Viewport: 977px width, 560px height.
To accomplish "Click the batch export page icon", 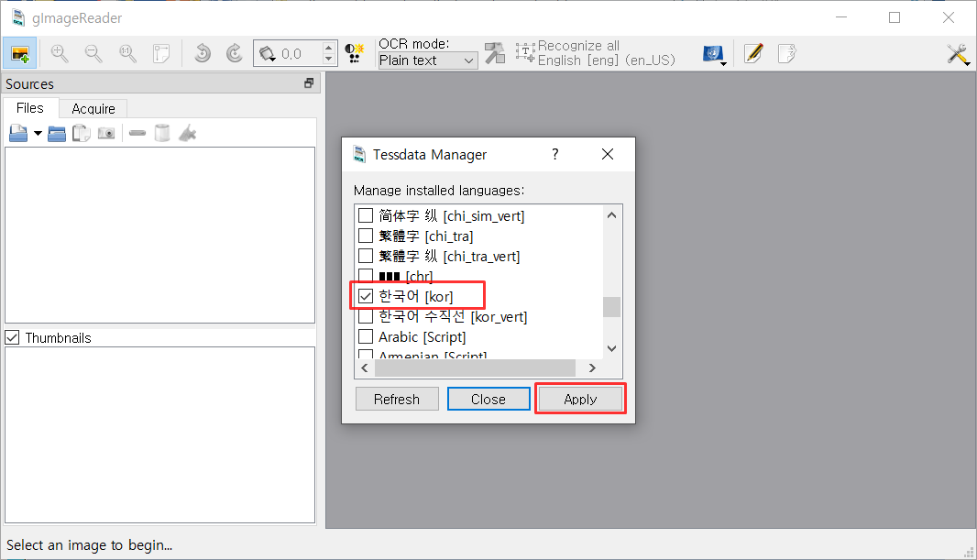I will pyautogui.click(x=787, y=53).
